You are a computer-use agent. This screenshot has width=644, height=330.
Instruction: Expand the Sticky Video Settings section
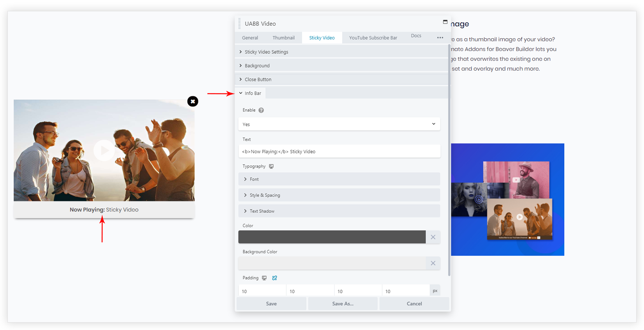point(266,52)
